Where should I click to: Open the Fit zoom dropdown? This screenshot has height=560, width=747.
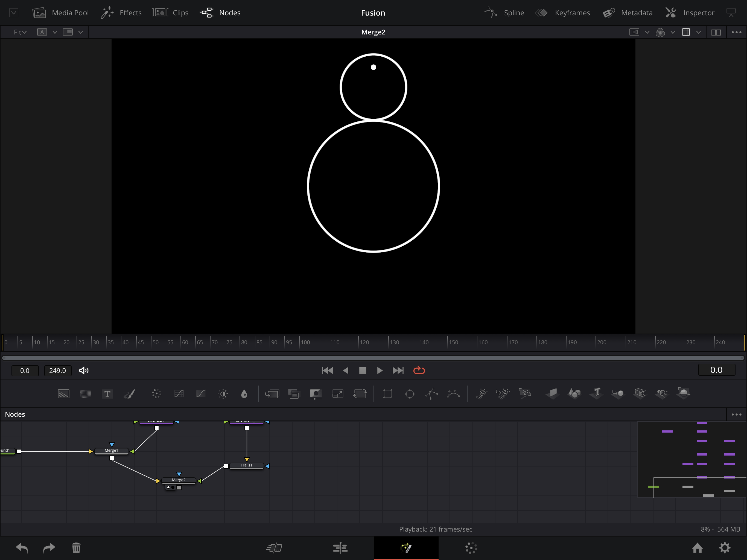pos(20,32)
